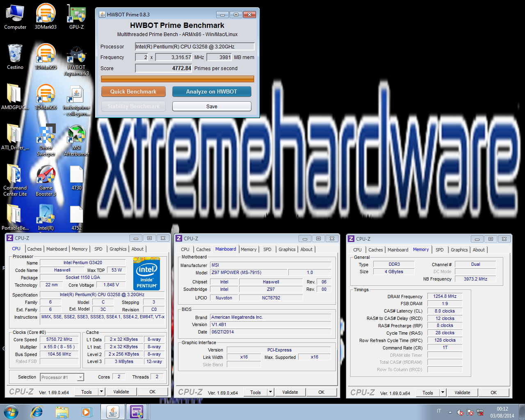Click the DRAM Frequency value 1254.8 MHz
This screenshot has width=525, height=420.
445,296
